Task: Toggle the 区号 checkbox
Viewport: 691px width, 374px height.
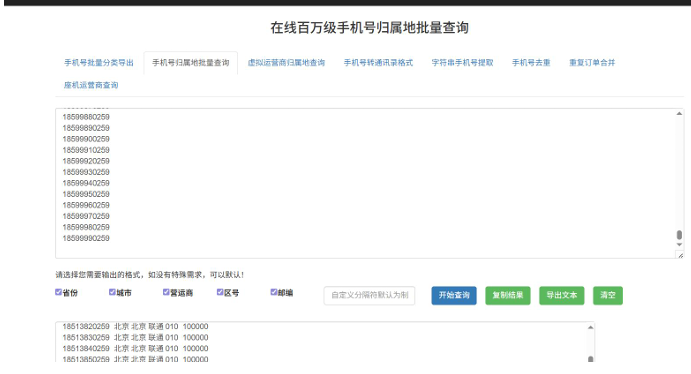Action: (x=220, y=292)
